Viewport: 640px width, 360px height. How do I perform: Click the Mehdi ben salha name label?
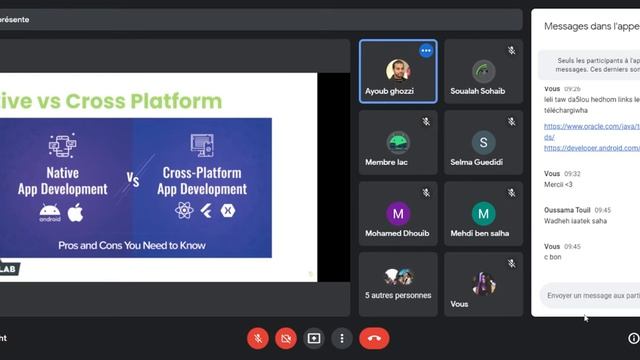[x=480, y=233]
